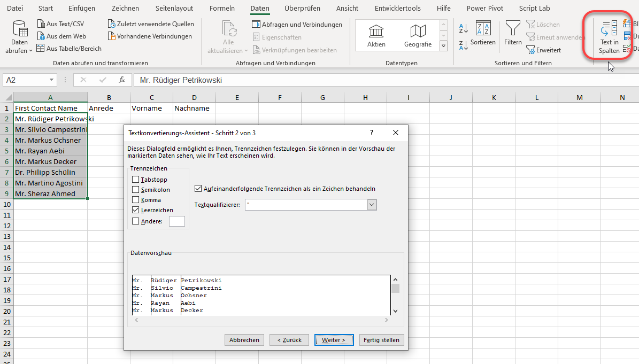The width and height of the screenshot is (639, 364).
Task: Switch to the Start tab
Action: [x=45, y=8]
